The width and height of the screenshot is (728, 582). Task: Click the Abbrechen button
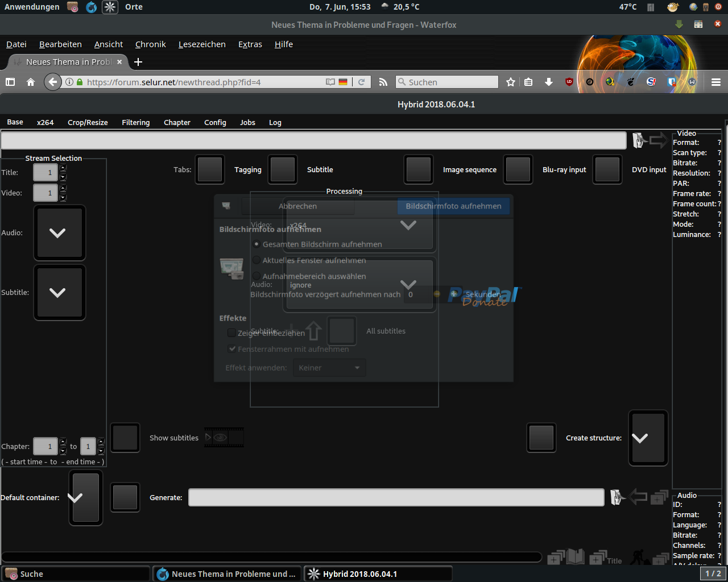click(x=297, y=206)
